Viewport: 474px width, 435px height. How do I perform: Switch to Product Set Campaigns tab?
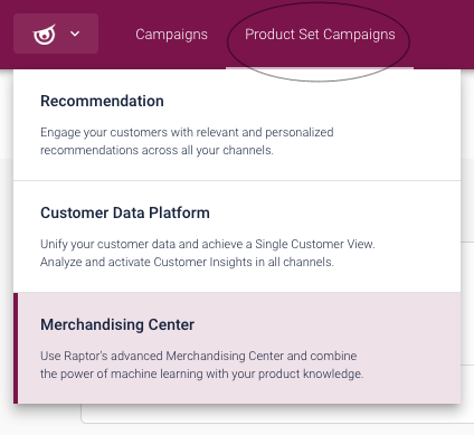coord(320,34)
